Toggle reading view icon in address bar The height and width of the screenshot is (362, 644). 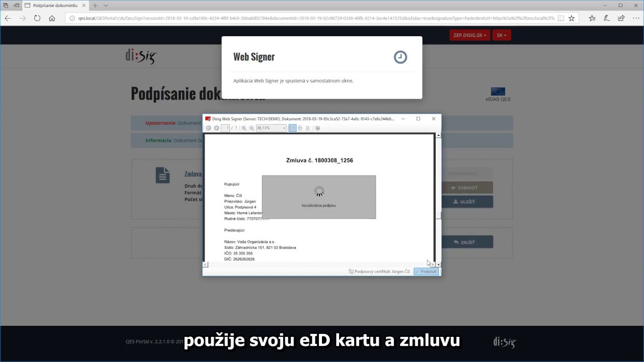pos(561,18)
